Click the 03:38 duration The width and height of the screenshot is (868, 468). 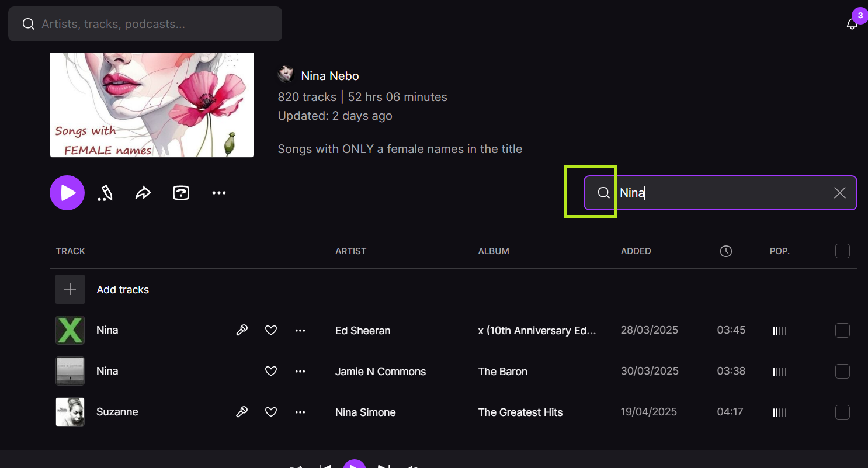point(731,371)
